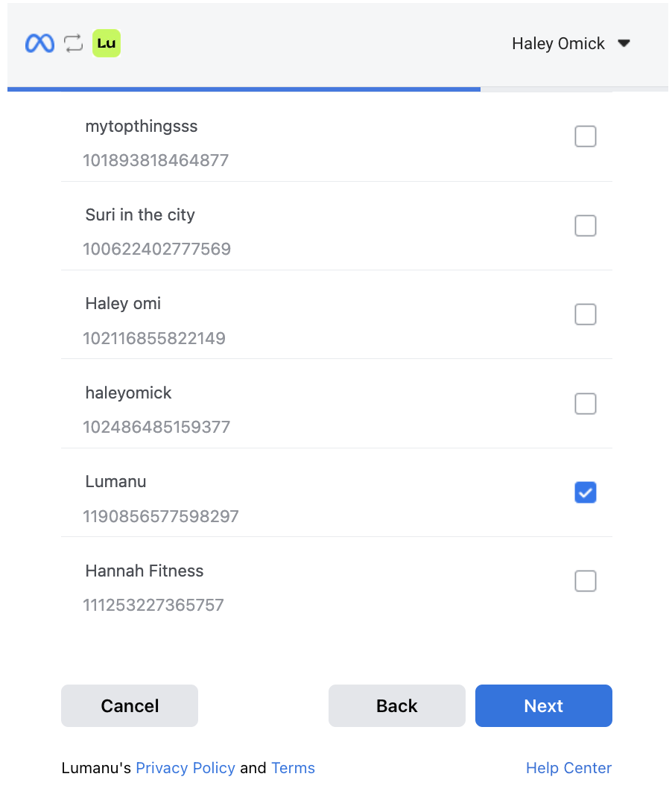This screenshot has width=672, height=800.
Task: Go back with the Back button
Action: 396,705
